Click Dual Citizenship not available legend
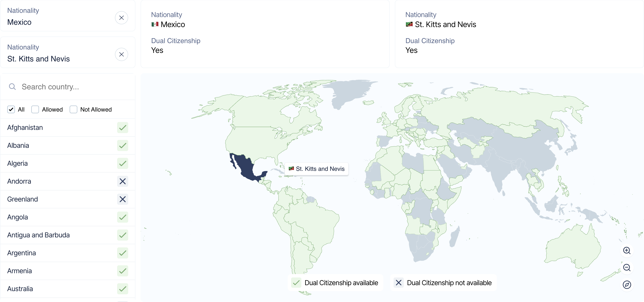The image size is (644, 302). (x=443, y=283)
